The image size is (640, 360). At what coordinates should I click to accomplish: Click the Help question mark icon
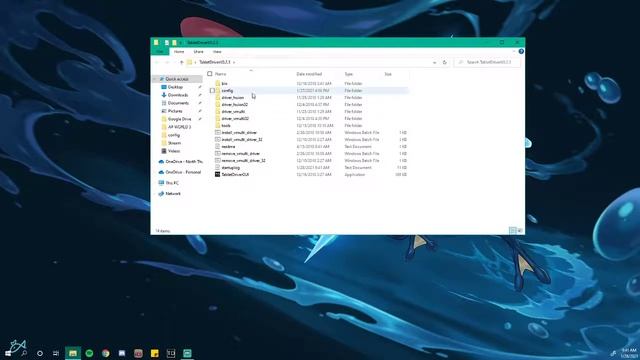(521, 51)
